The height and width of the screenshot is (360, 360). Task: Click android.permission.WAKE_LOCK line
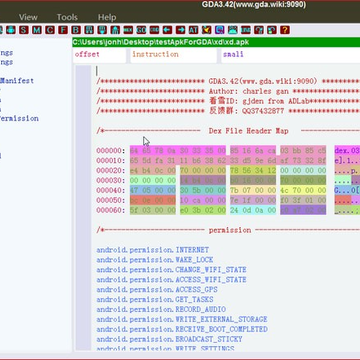pyautogui.click(x=155, y=260)
